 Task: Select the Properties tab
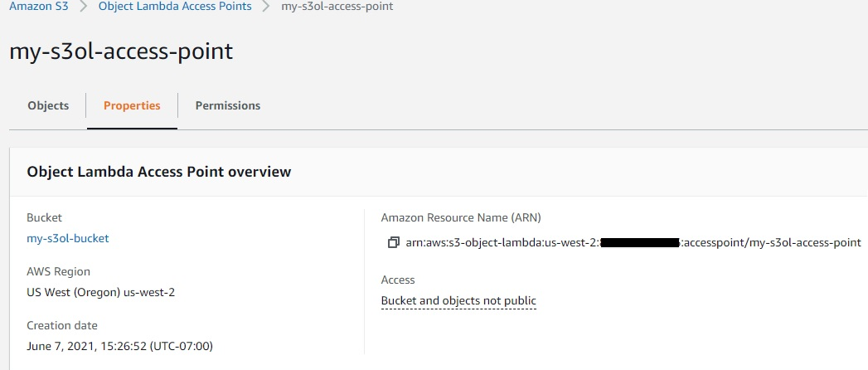click(132, 105)
